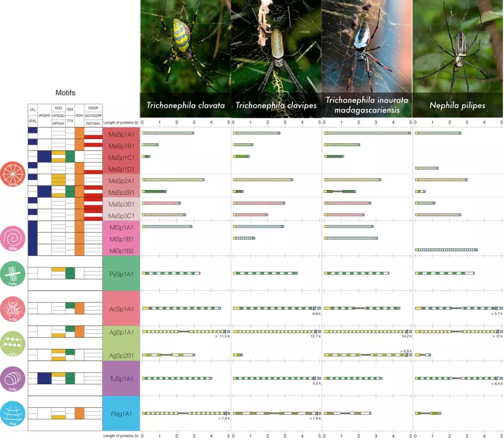Click the Motifs heading
This screenshot has height=440, width=504.
(x=65, y=93)
